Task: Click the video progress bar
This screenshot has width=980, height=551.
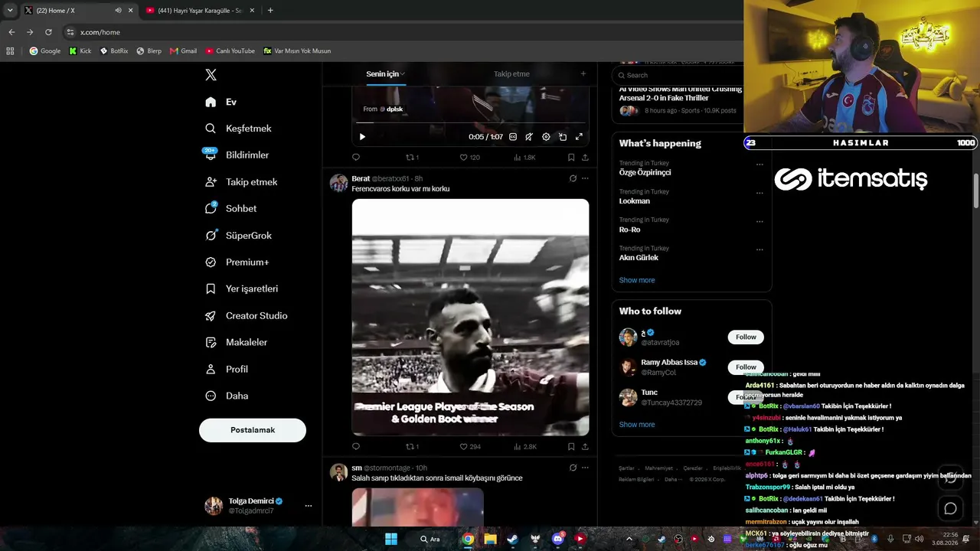Action: click(x=470, y=122)
